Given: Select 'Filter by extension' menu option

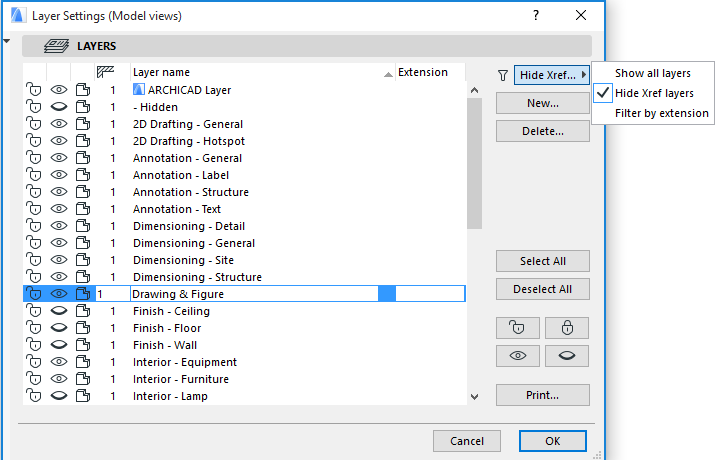Looking at the screenshot, I should [x=662, y=113].
